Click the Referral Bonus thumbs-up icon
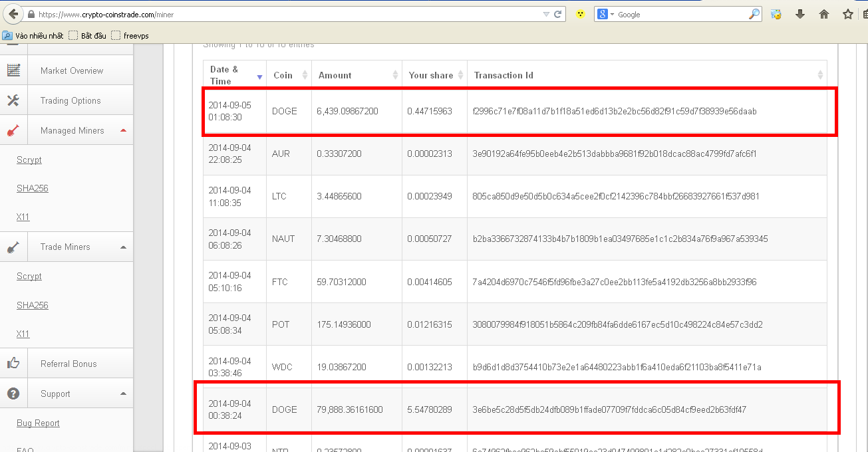Viewport: 868px width, 452px height. coord(13,364)
